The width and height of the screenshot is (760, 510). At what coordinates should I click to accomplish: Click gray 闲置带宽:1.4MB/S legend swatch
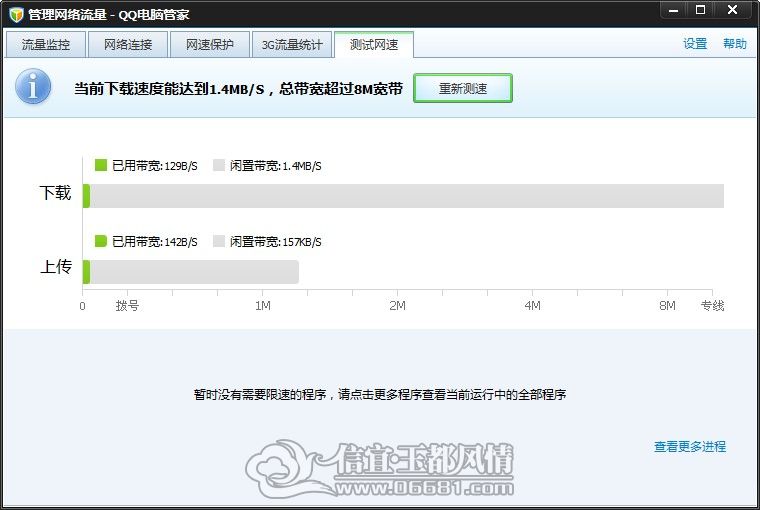219,165
